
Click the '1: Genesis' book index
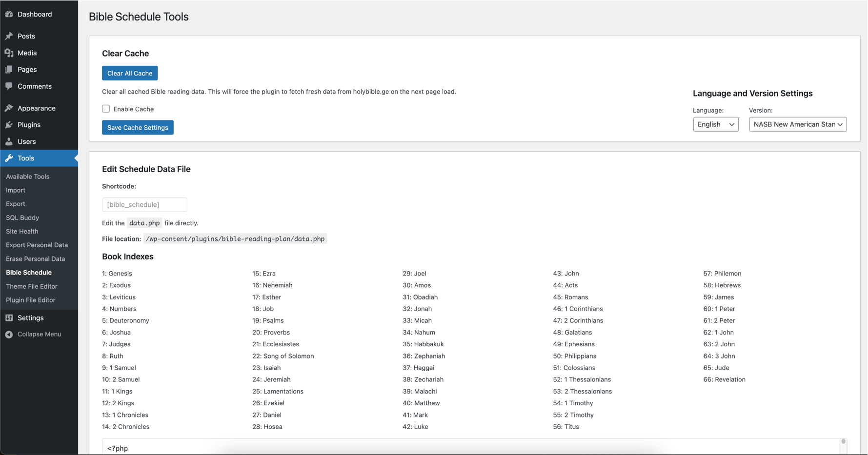(x=117, y=274)
